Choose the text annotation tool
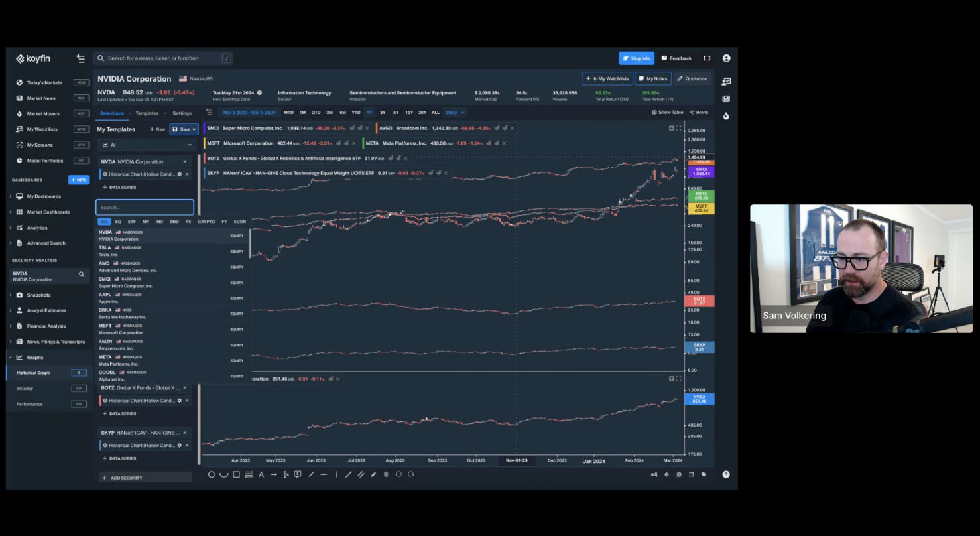The width and height of the screenshot is (980, 536). tap(261, 474)
